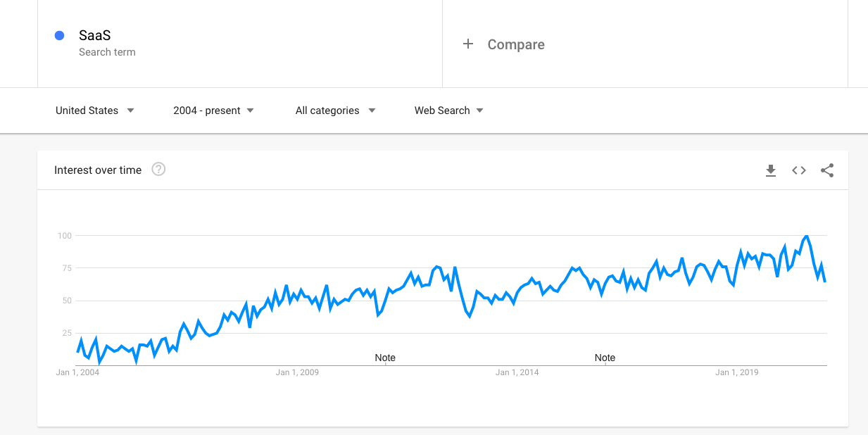Click the Jan 1, 2019 axis label
The image size is (868, 435).
[737, 372]
